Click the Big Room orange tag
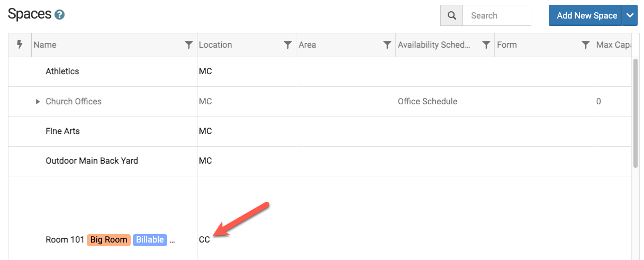This screenshot has width=644, height=260. [x=109, y=240]
